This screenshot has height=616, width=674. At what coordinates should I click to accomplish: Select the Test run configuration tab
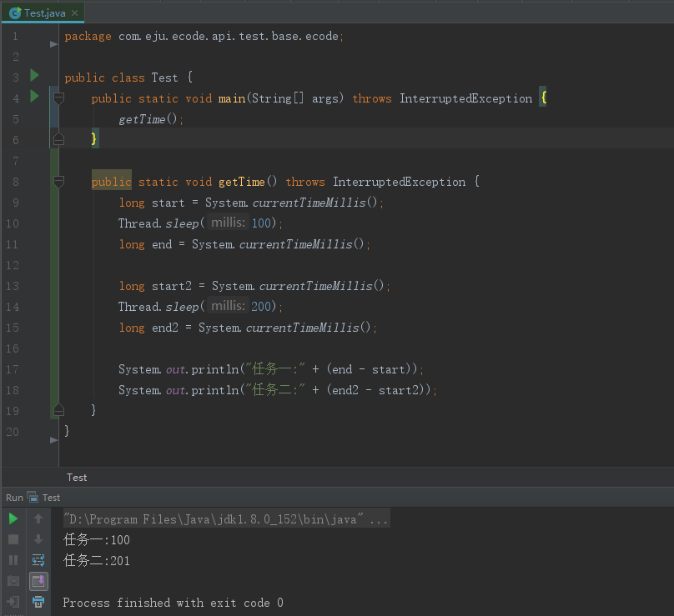(45, 497)
